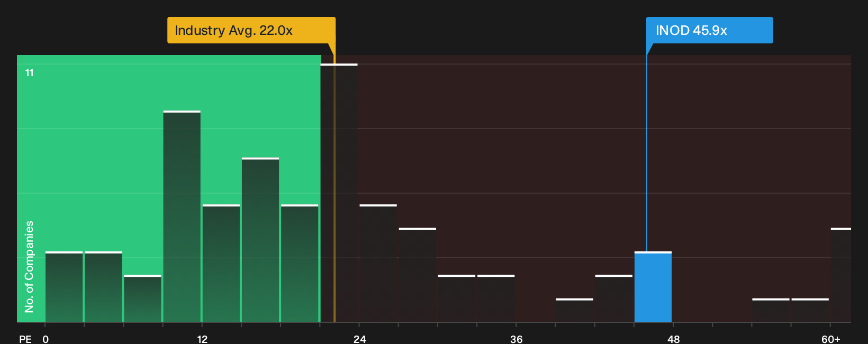The height and width of the screenshot is (344, 868).
Task: Click the PE axis label 48
Action: [673, 339]
